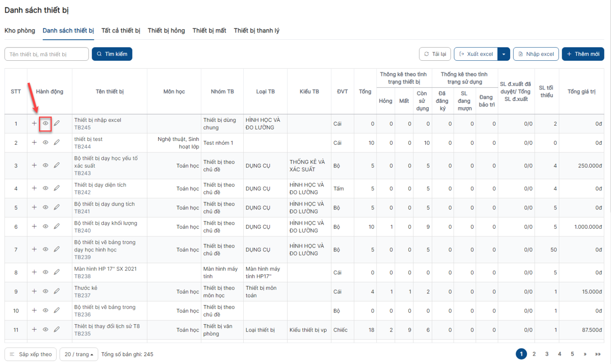
Task: Edit Thiết bị dạy diện tích TB242
Action: pos(57,188)
